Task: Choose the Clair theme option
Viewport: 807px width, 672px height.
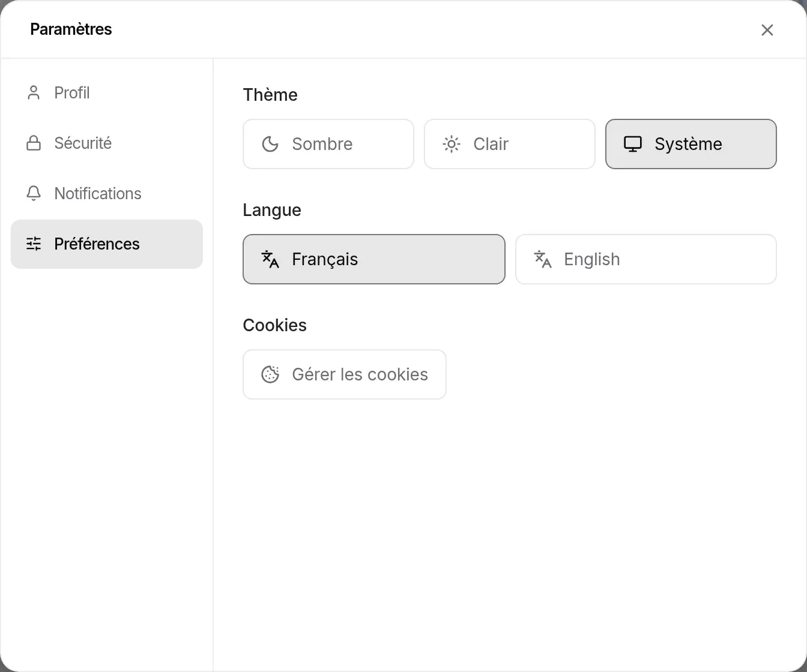Action: tap(510, 144)
